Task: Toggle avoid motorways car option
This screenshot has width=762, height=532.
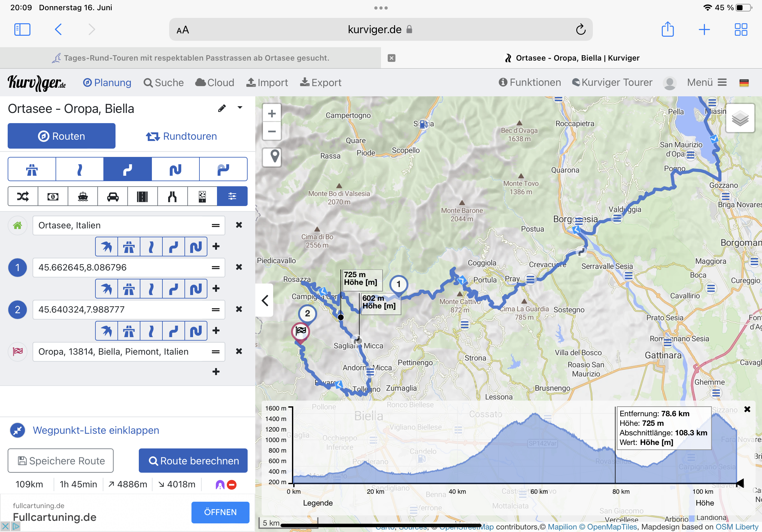Action: tap(113, 197)
